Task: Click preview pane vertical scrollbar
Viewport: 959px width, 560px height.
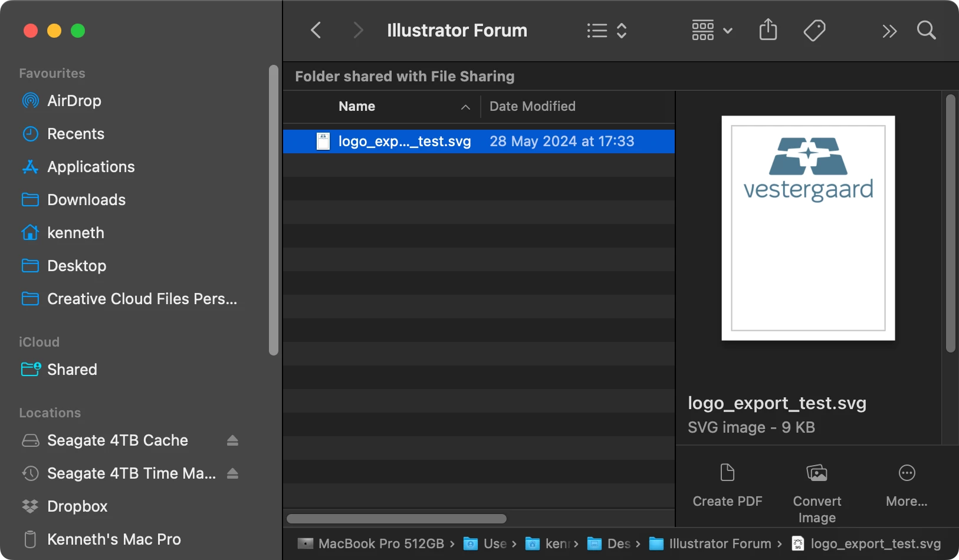Action: pos(950,223)
